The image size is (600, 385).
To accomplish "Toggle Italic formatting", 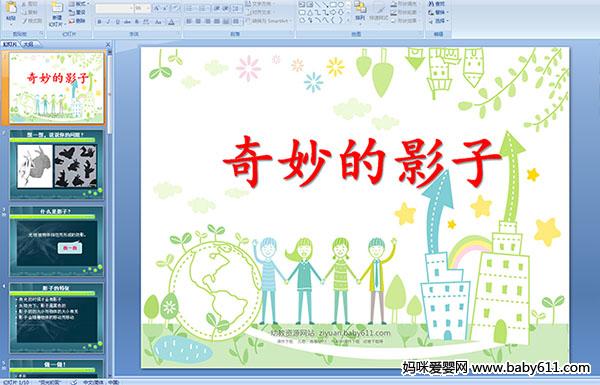I will coord(108,22).
